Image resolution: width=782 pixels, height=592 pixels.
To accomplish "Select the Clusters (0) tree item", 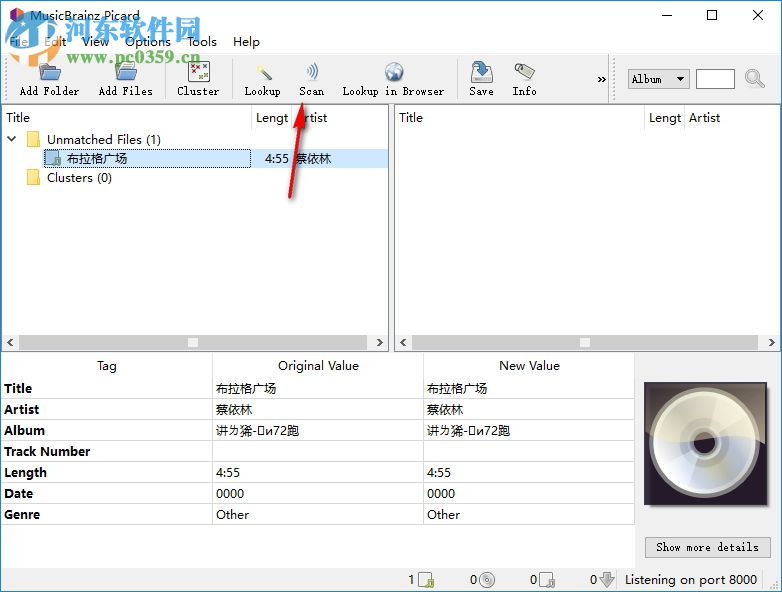I will [x=79, y=178].
